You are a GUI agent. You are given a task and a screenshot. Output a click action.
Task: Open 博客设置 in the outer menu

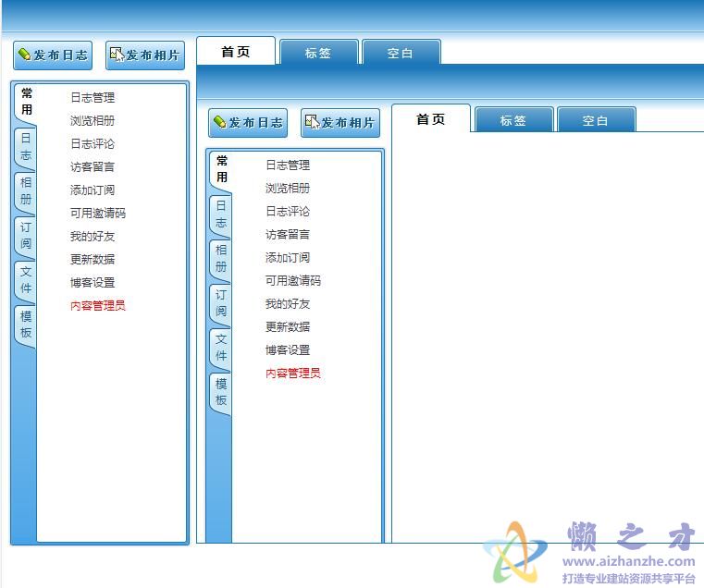pos(93,282)
